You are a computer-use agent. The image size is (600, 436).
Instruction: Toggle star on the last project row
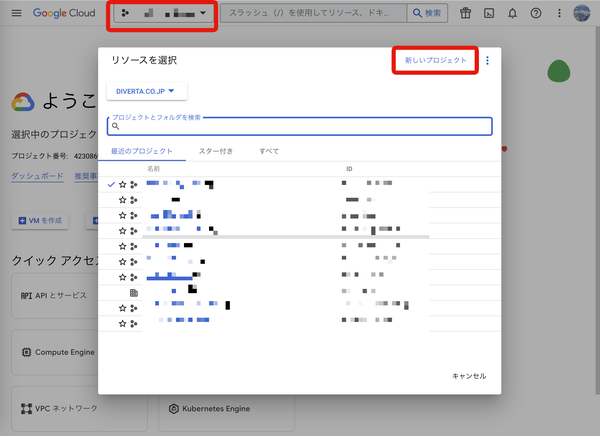pyautogui.click(x=122, y=324)
